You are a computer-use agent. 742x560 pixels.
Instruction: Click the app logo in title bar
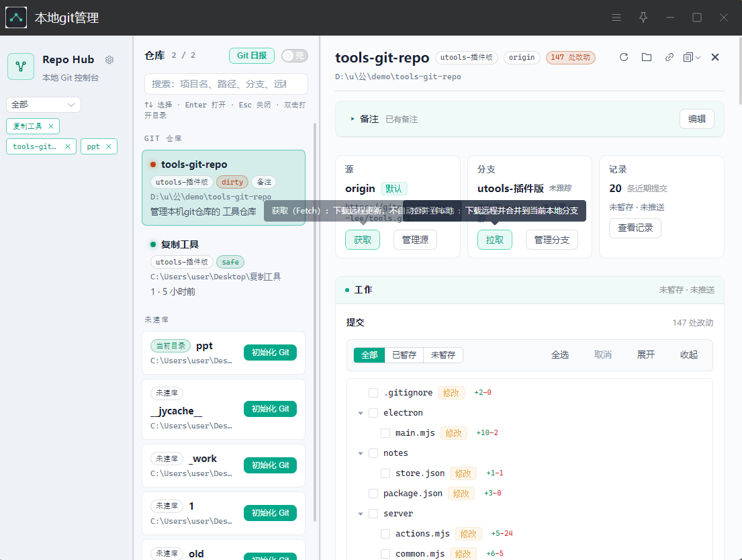(16, 17)
